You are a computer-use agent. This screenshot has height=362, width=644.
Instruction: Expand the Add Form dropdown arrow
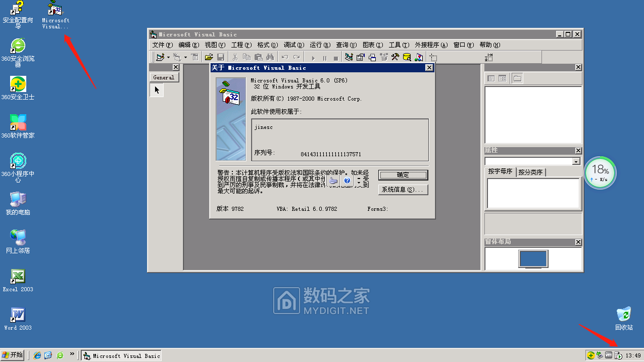185,57
